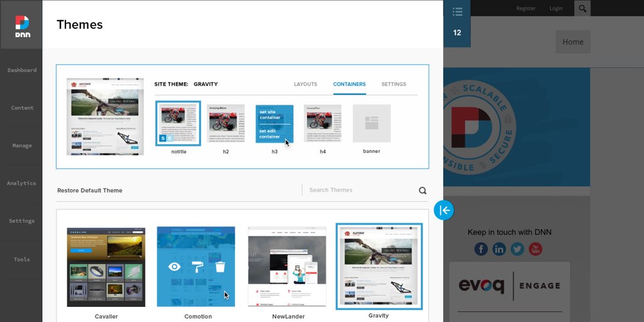Select the Cavalier theme thumbnail
The height and width of the screenshot is (322, 644).
click(x=106, y=267)
